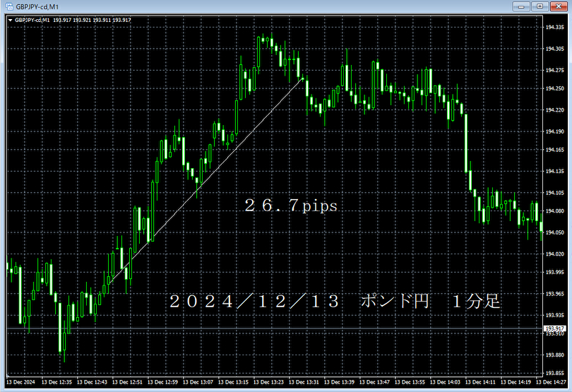Click the GBPJPY-cd,M1 window chart icon
Screen dimensions: 572x392
9,6
